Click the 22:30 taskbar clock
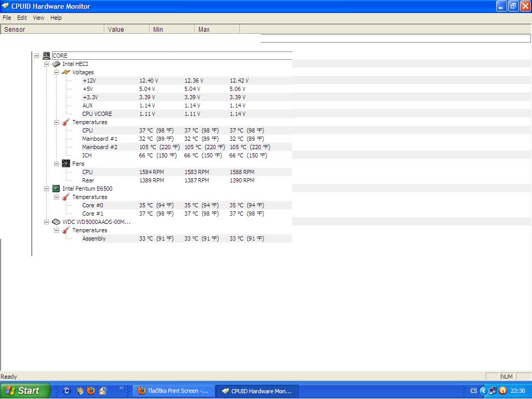Image resolution: width=532 pixels, height=399 pixels. (518, 391)
